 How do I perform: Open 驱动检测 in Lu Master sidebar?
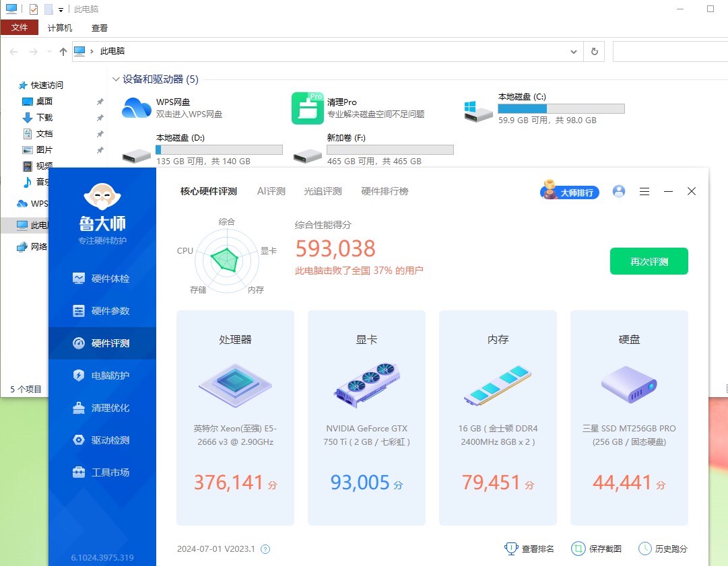coord(102,439)
